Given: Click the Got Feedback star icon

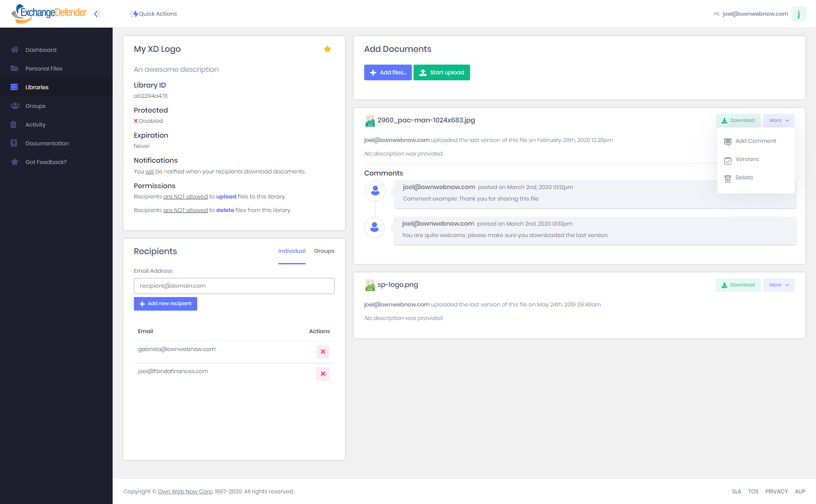Looking at the screenshot, I should pyautogui.click(x=15, y=162).
